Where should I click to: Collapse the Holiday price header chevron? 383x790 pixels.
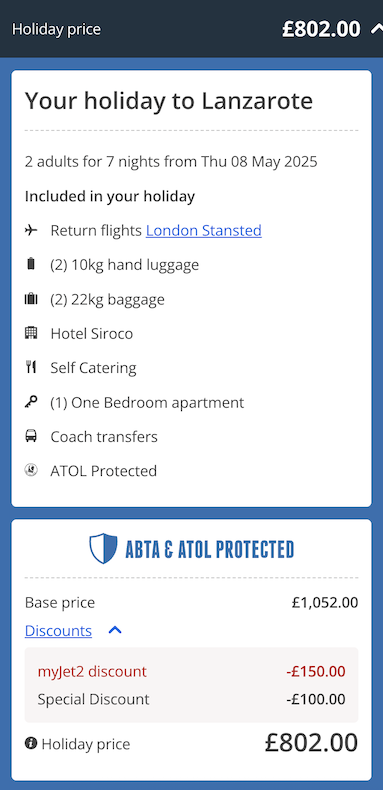(376, 29)
